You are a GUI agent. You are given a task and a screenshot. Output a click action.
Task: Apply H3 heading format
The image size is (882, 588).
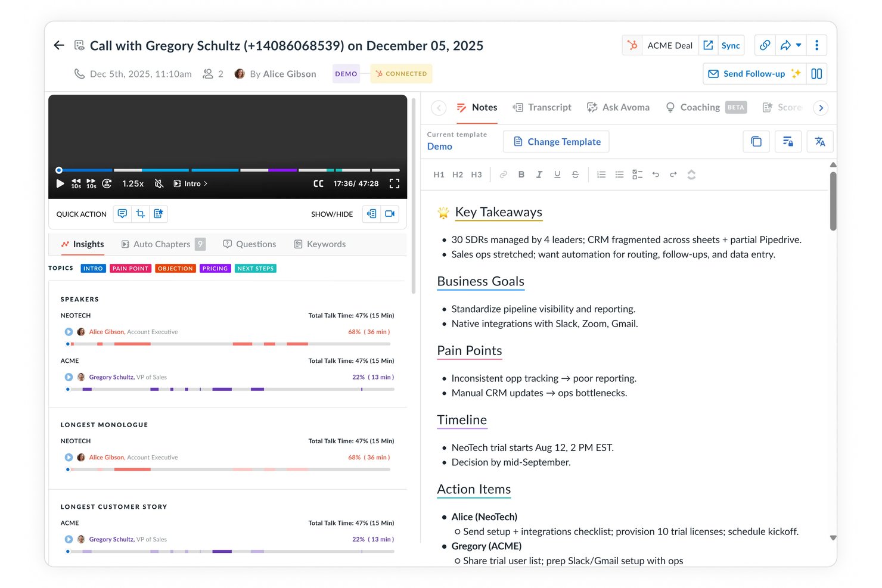(x=476, y=175)
